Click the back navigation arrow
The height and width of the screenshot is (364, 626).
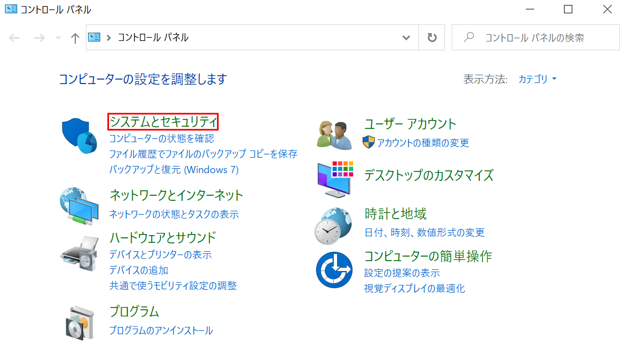14,38
